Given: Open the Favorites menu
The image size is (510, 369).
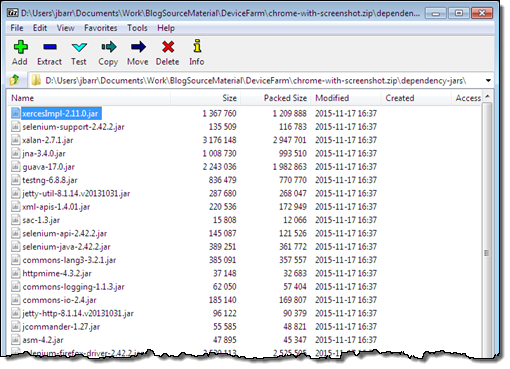Looking at the screenshot, I should [x=101, y=28].
